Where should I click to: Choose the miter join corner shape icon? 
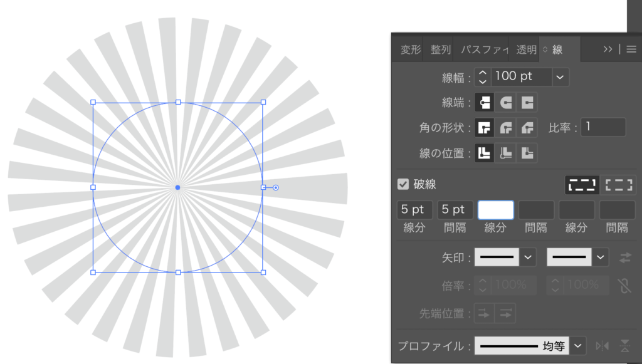point(485,128)
